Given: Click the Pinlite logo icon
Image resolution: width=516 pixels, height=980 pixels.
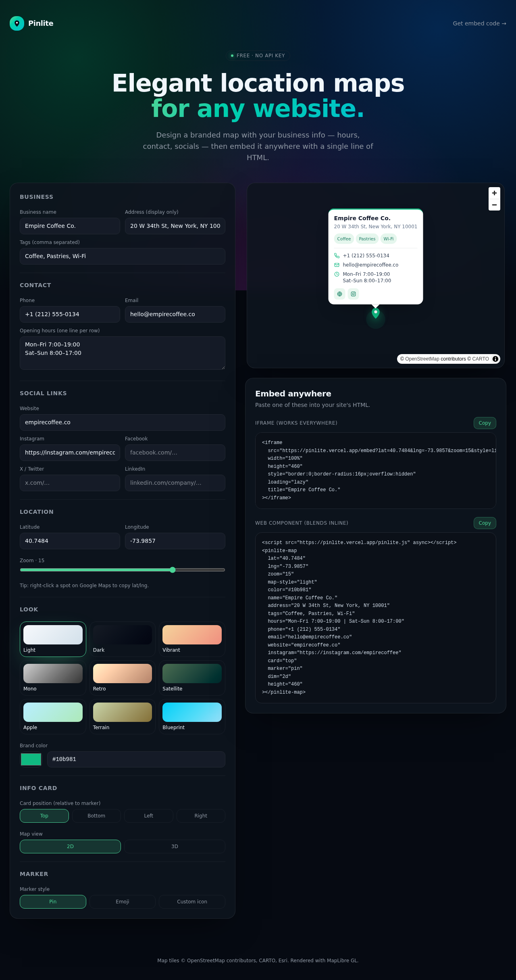Looking at the screenshot, I should (x=17, y=23).
